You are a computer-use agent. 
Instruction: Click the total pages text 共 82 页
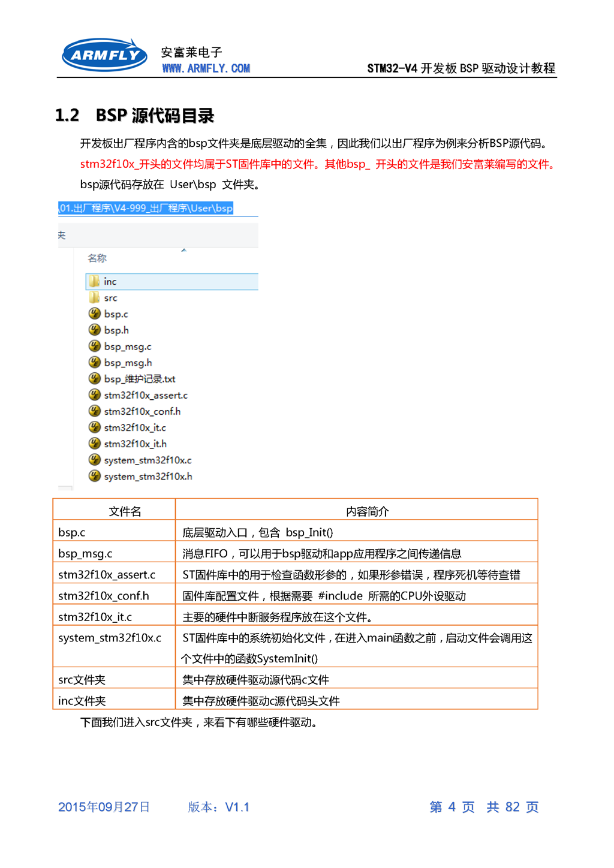click(x=513, y=807)
